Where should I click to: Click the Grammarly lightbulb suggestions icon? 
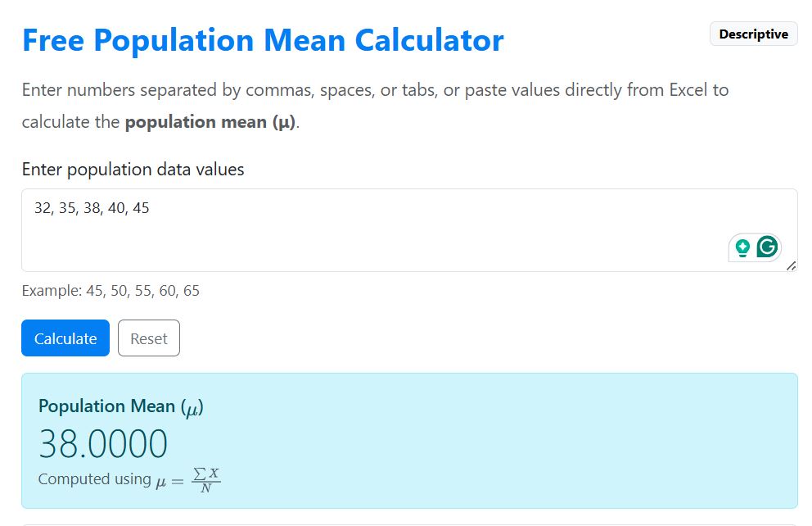pos(743,246)
